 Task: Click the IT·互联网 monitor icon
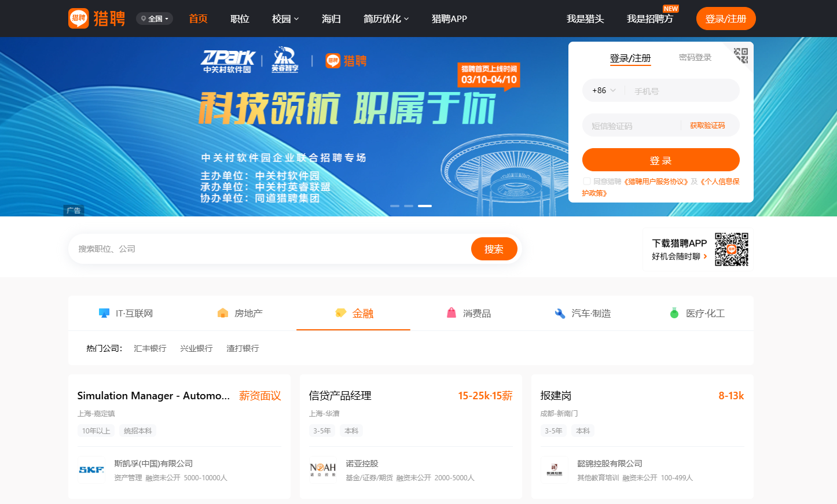pyautogui.click(x=104, y=313)
